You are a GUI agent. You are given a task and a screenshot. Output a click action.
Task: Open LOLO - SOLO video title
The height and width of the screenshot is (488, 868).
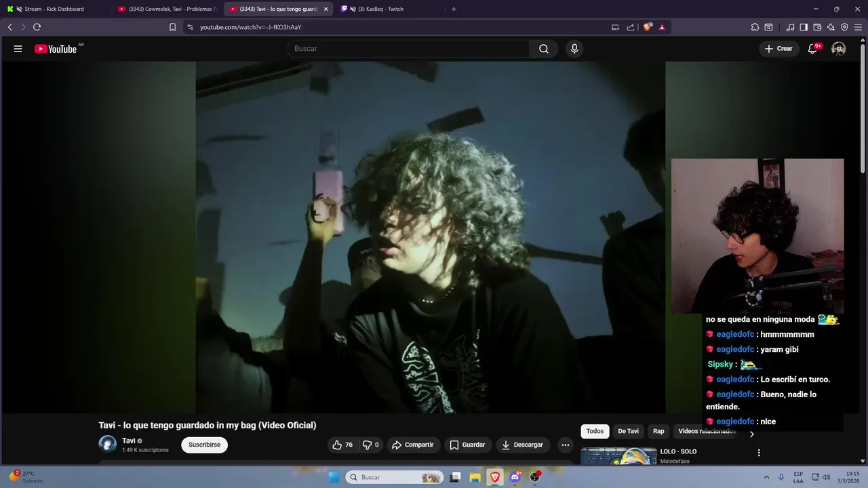tap(678, 451)
